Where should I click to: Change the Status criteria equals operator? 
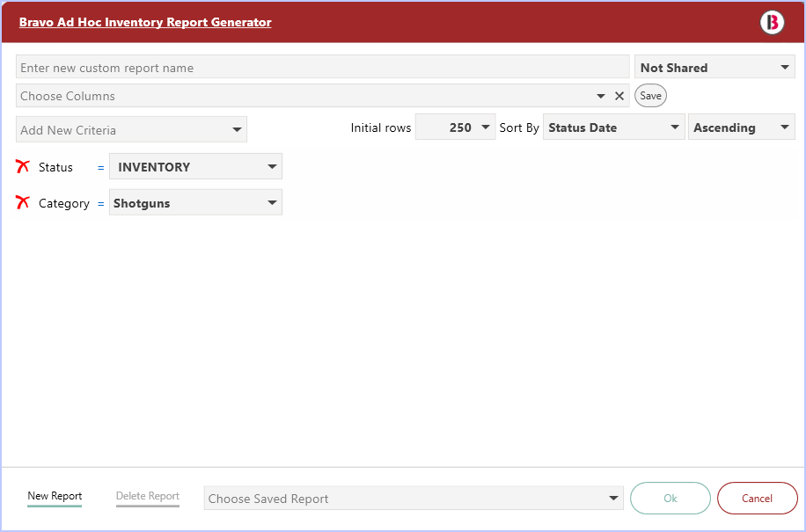[x=100, y=167]
